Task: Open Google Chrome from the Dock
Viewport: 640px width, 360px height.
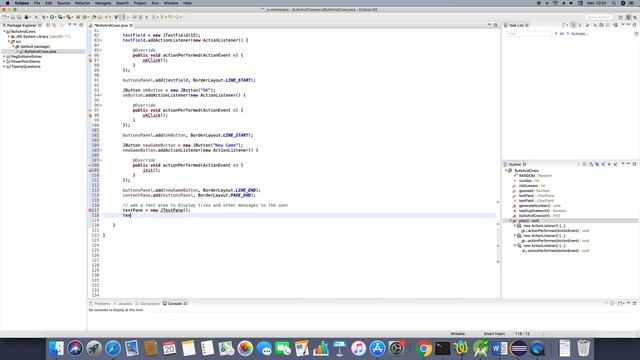Action: [x=424, y=349]
